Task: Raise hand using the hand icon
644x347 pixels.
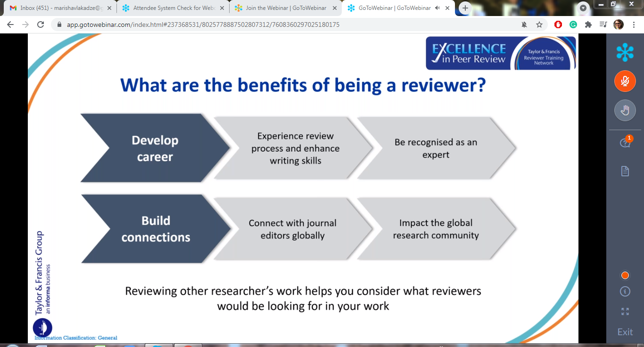Action: click(x=625, y=111)
